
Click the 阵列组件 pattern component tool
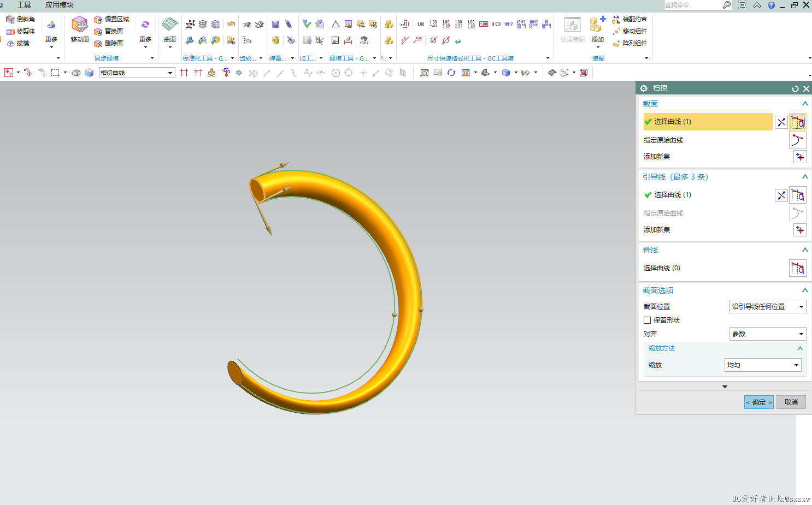click(629, 43)
